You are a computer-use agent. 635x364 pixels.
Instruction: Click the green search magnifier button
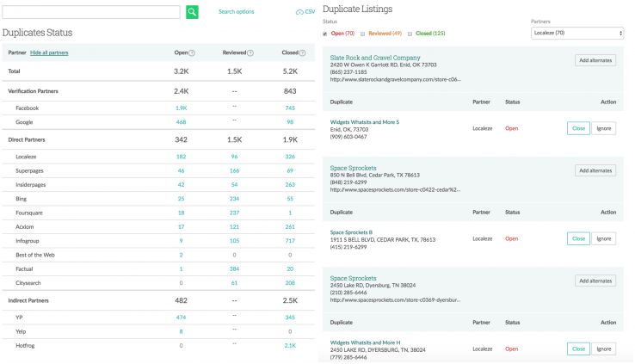[192, 11]
